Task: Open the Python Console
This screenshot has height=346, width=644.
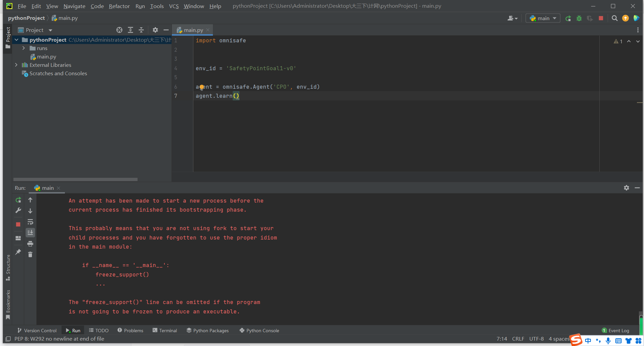Action: 259,331
